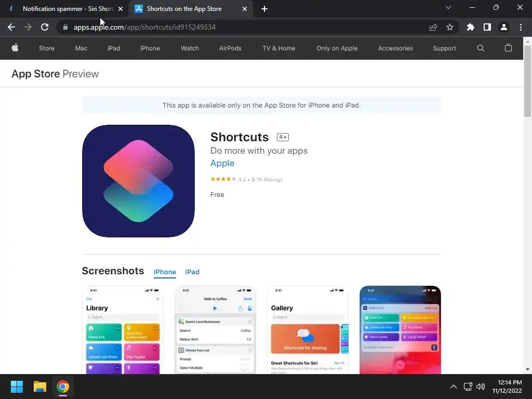Open Windows Start menu

(x=17, y=387)
